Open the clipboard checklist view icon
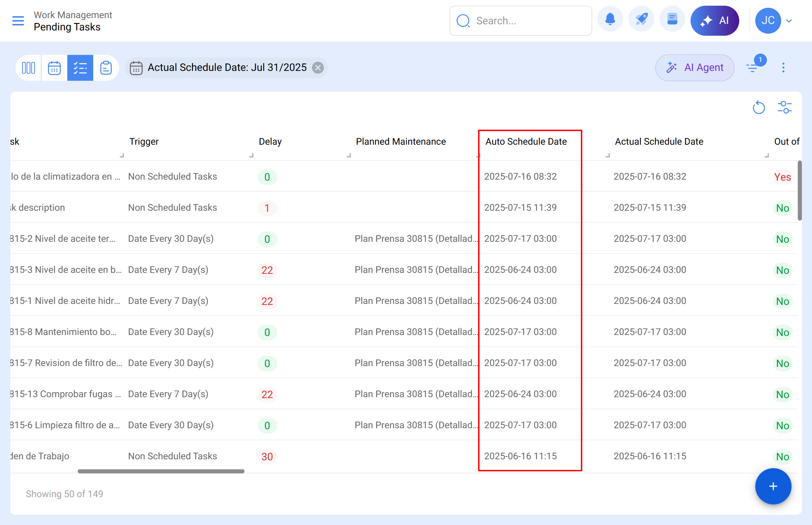Image resolution: width=812 pixels, height=525 pixels. (107, 68)
